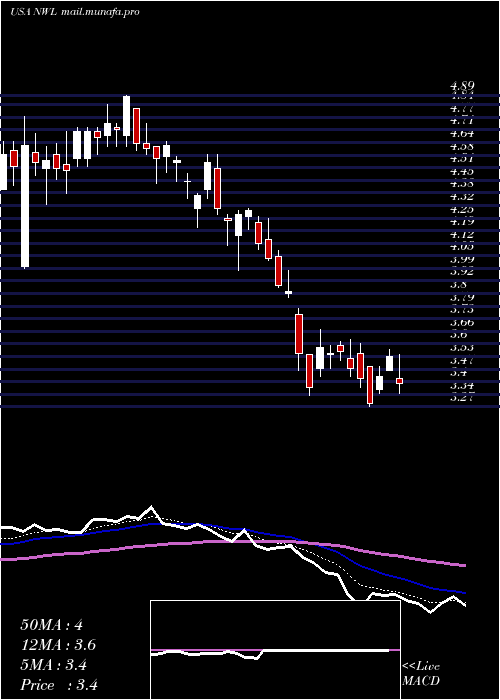Click the 'Price : 3.4' legend entry
Viewport: 500px width, 700px height.
[59, 685]
